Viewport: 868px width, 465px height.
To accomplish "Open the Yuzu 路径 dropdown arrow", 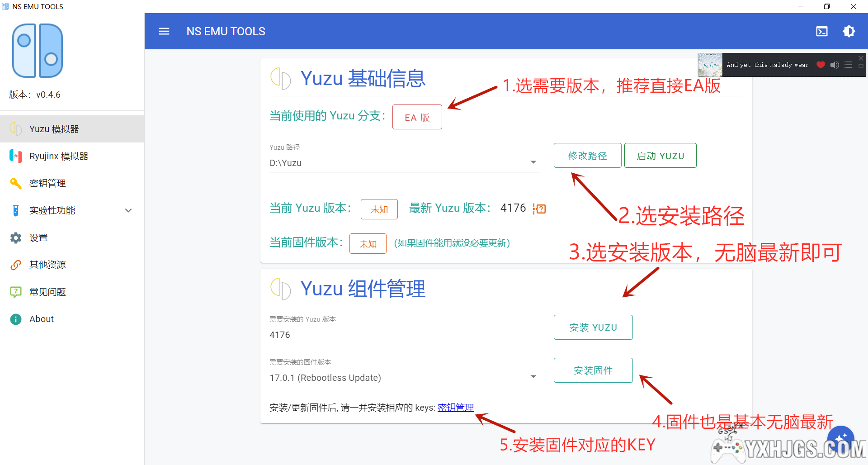I will 533,162.
